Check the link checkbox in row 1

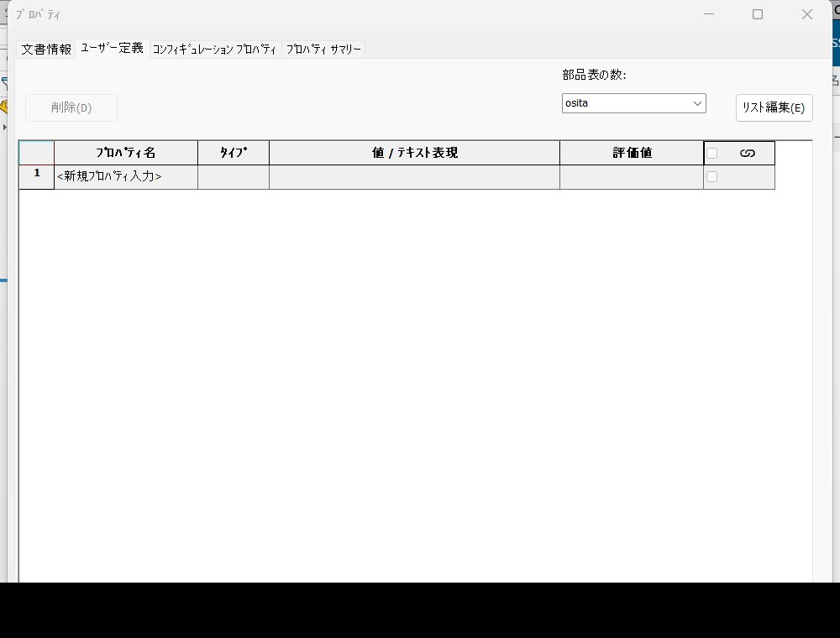pos(711,176)
